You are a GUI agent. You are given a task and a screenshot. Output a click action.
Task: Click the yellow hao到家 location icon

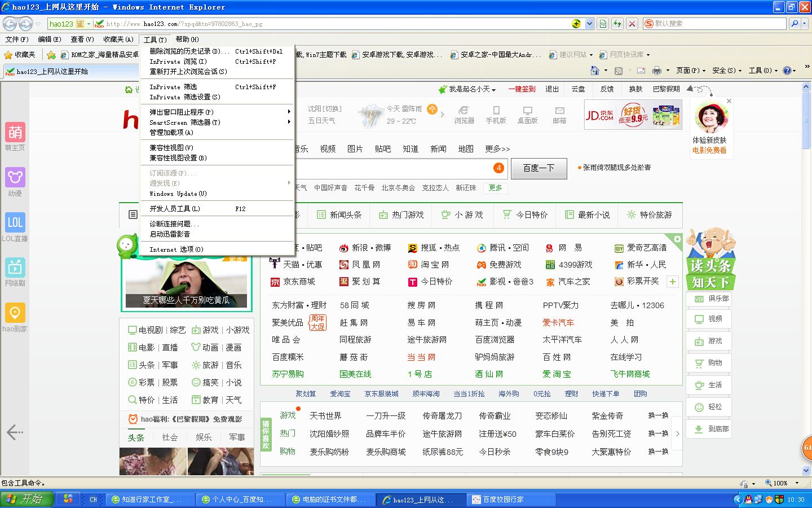click(15, 313)
